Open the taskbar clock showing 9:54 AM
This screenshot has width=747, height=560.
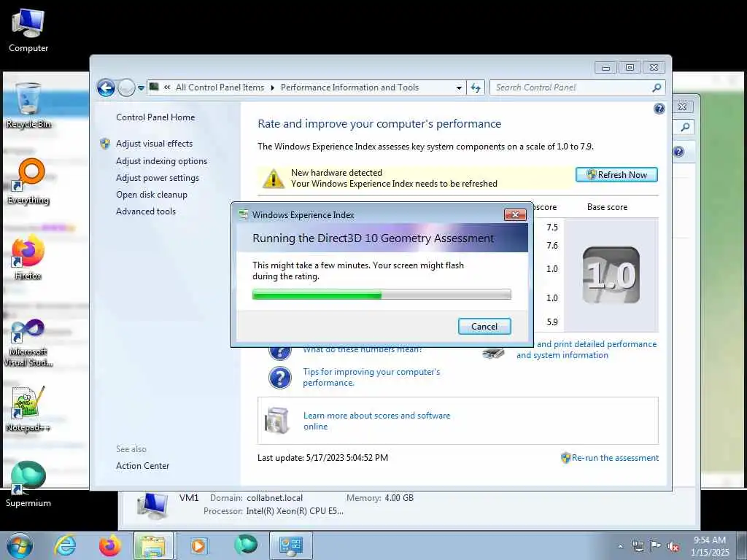pos(709,546)
